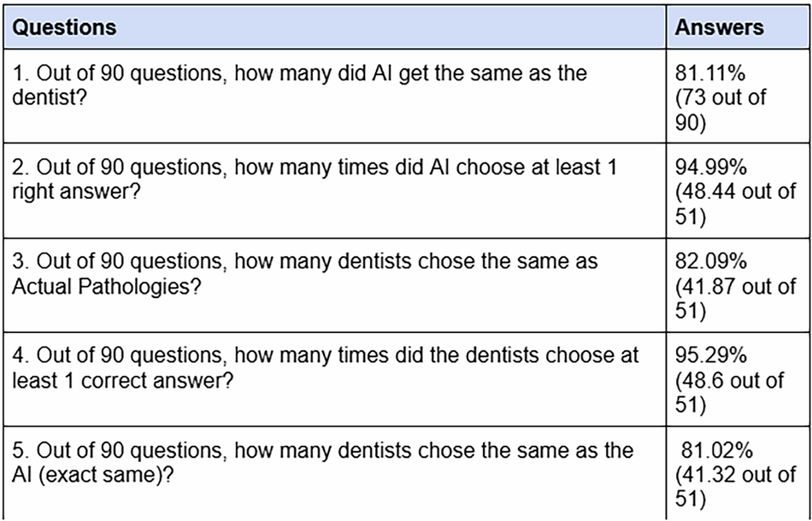Viewport: 812px width, 521px height.
Task: Select question 3 text beginning 'Out of 90'
Action: point(304,261)
